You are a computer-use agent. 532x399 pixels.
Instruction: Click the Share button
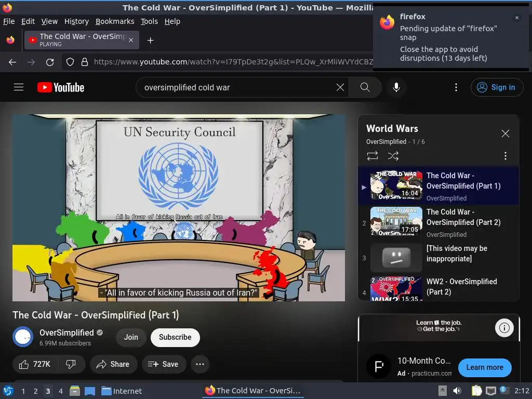(x=113, y=364)
